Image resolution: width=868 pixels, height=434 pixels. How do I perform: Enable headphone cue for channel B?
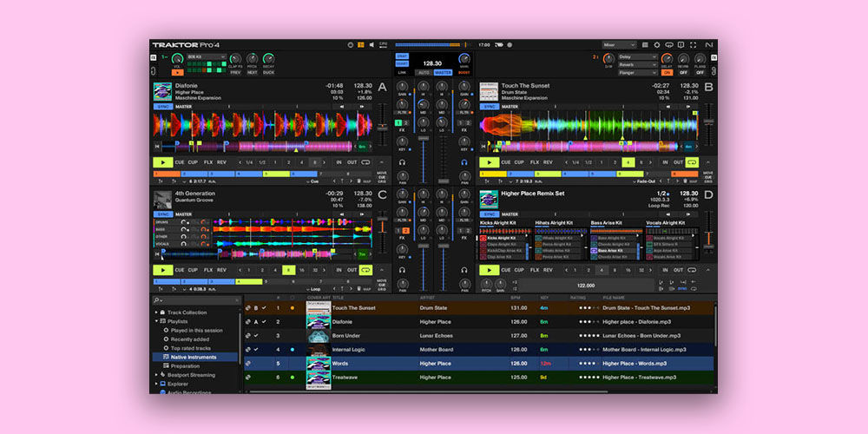pos(464,163)
